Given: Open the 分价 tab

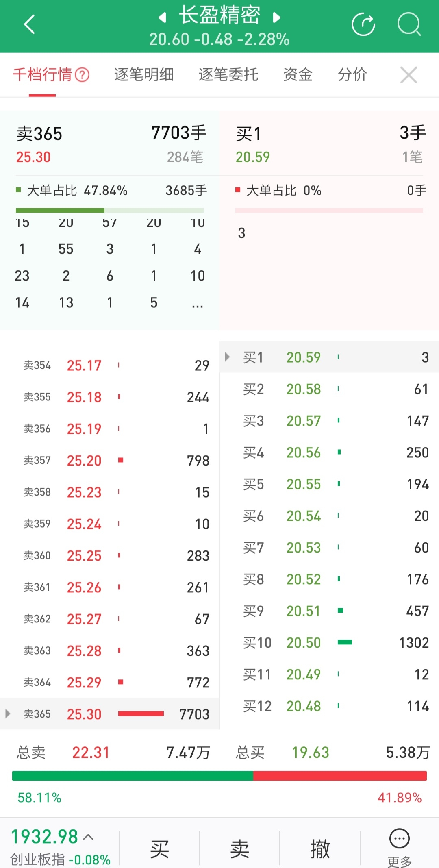Looking at the screenshot, I should 352,75.
